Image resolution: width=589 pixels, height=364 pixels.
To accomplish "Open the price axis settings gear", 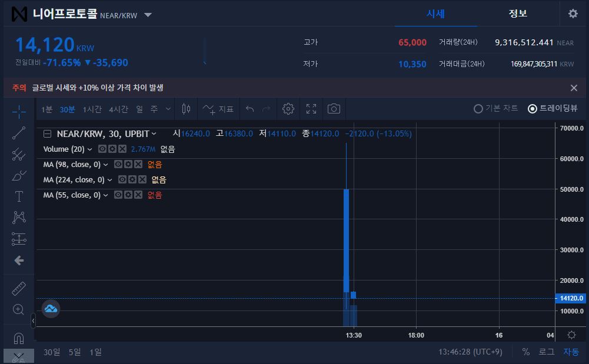I will [x=571, y=335].
